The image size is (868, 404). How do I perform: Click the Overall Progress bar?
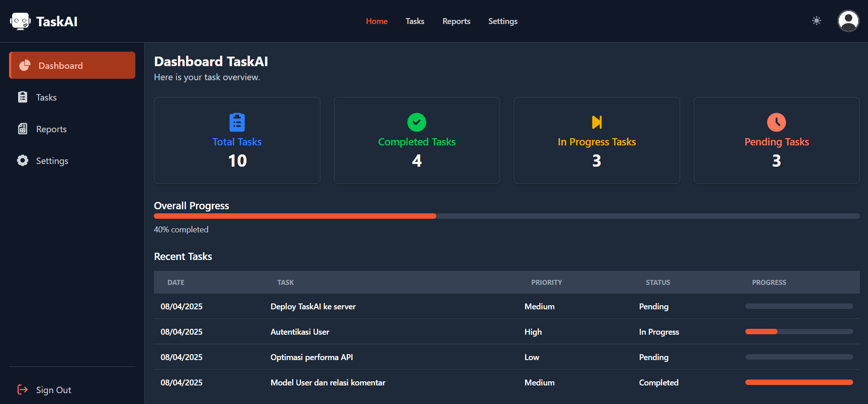506,216
